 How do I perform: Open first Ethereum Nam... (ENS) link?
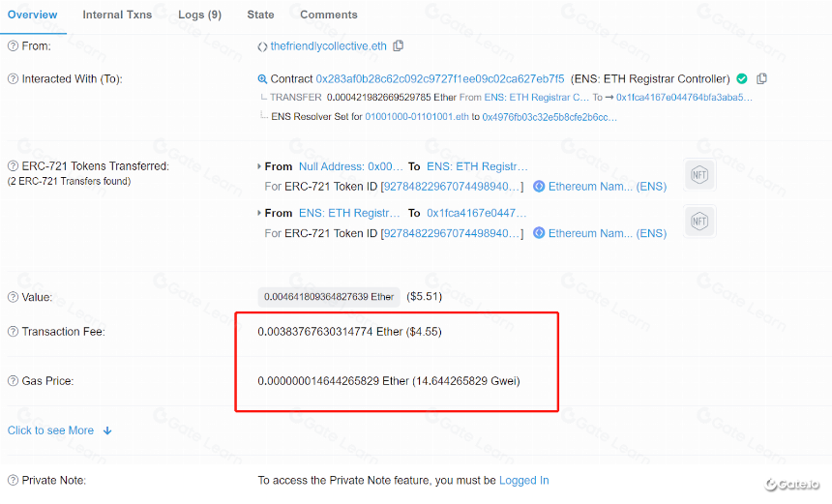click(608, 186)
